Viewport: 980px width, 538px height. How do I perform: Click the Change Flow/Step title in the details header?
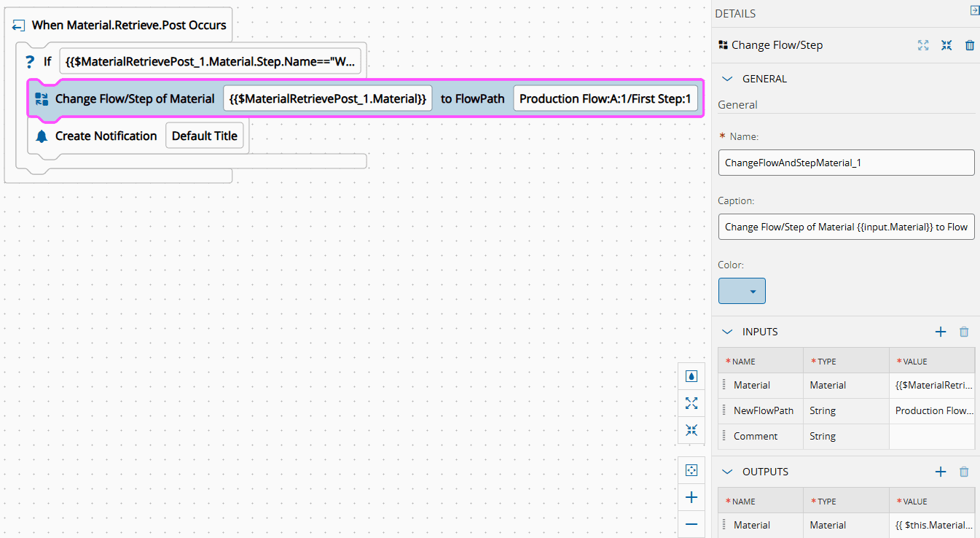coord(777,45)
